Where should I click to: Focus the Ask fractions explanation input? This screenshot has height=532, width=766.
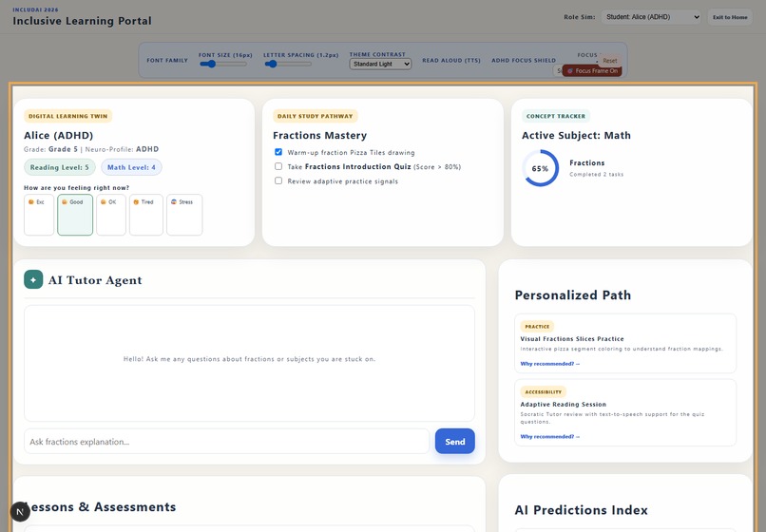pyautogui.click(x=227, y=441)
